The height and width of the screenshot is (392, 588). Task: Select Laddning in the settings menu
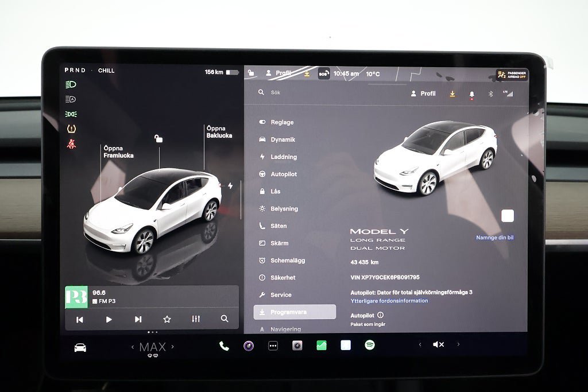point(283,157)
